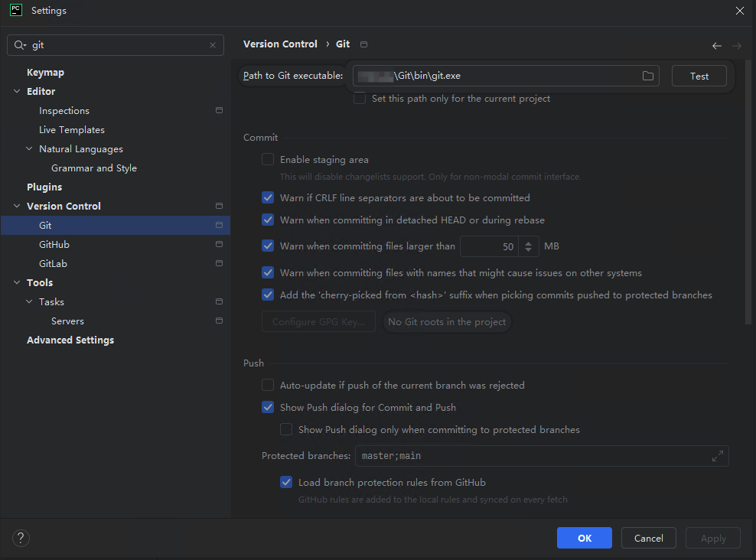The height and width of the screenshot is (560, 756).
Task: Go back with the left arrow icon
Action: click(717, 46)
